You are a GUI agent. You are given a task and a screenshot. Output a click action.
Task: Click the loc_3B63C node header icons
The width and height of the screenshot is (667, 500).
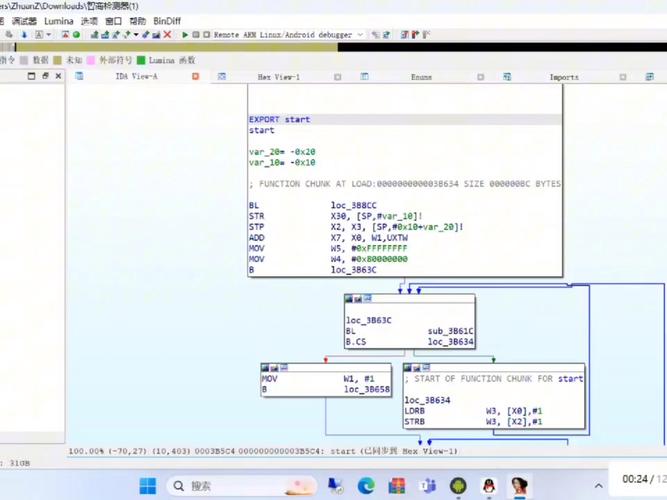(x=358, y=299)
